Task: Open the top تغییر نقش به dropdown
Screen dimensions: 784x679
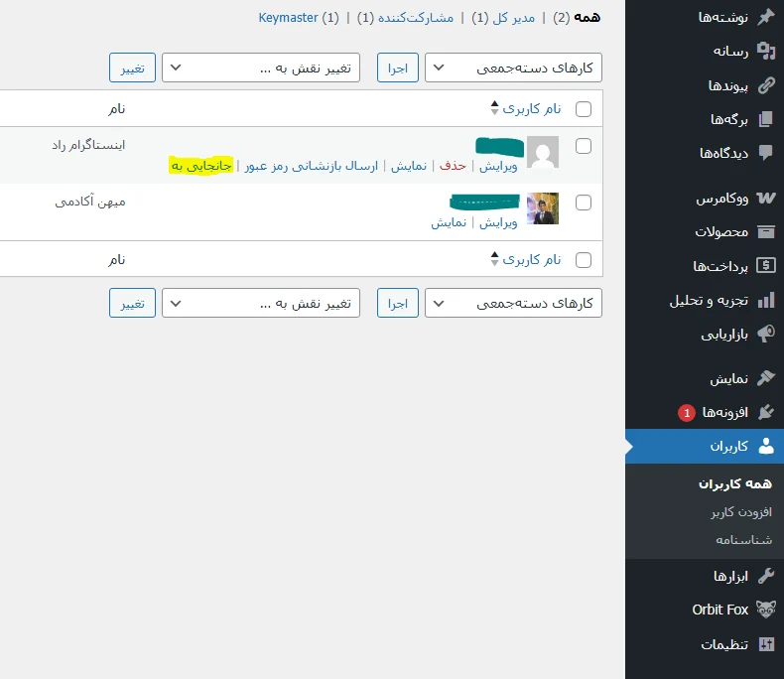Action: pyautogui.click(x=261, y=68)
